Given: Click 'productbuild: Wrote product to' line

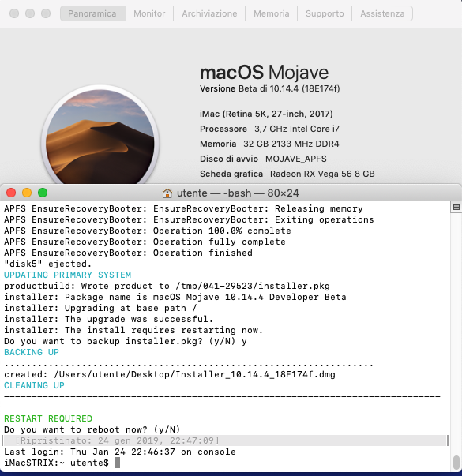Looking at the screenshot, I should coord(167,286).
